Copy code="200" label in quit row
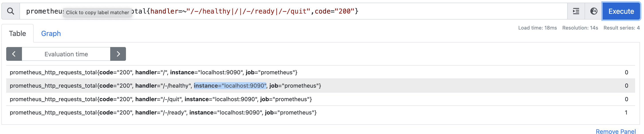The height and width of the screenshot is (134, 644). coord(116,99)
